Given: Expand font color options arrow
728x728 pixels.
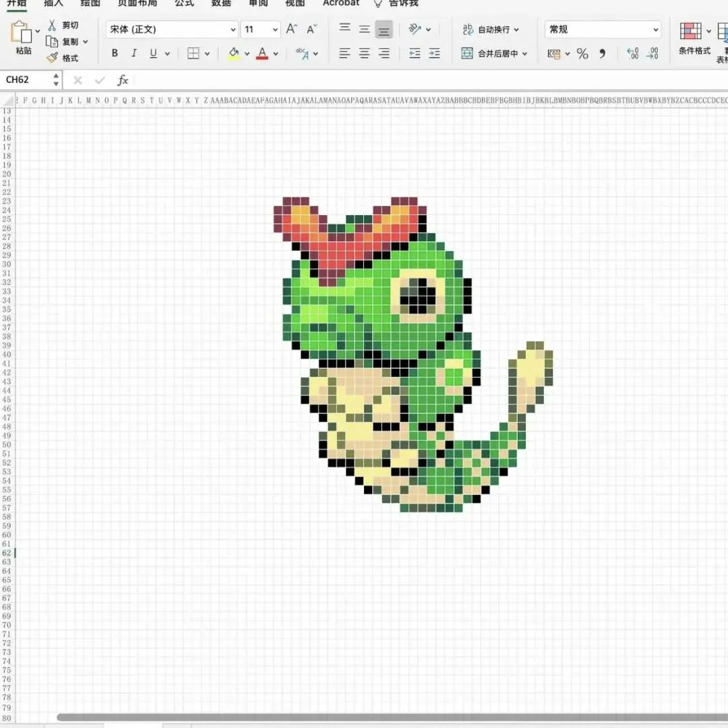Looking at the screenshot, I should 276,54.
